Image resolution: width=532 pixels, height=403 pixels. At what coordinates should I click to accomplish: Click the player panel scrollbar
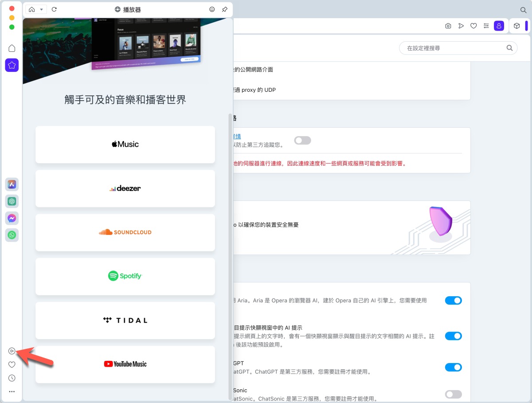point(230,222)
